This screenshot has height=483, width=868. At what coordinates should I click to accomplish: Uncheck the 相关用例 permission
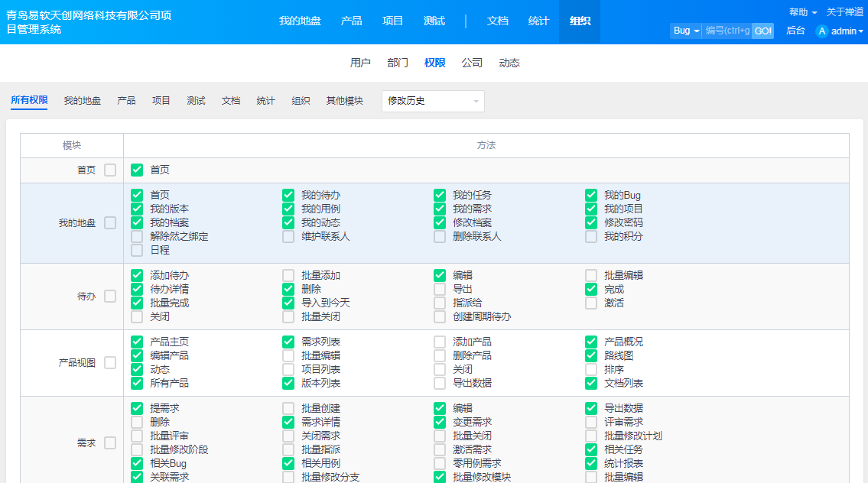tap(288, 463)
